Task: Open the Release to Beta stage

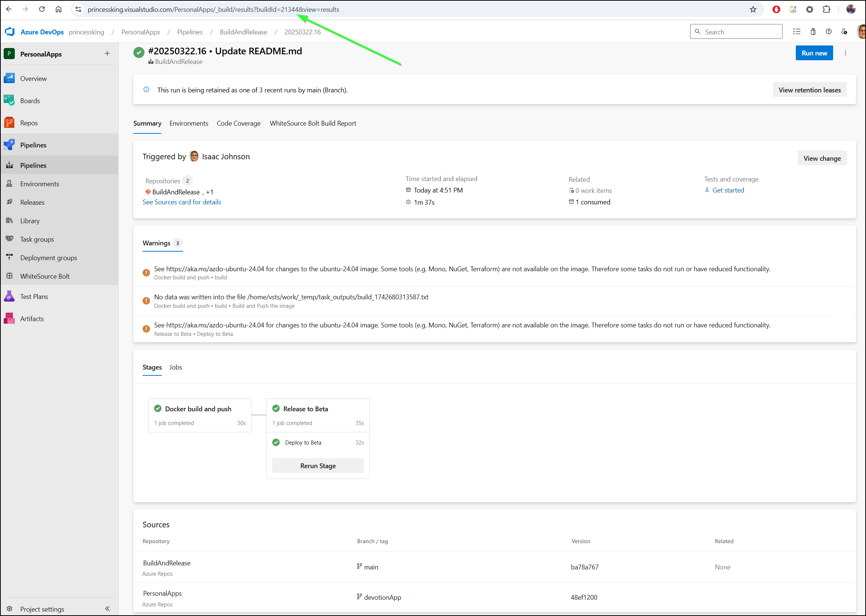Action: pyautogui.click(x=318, y=415)
